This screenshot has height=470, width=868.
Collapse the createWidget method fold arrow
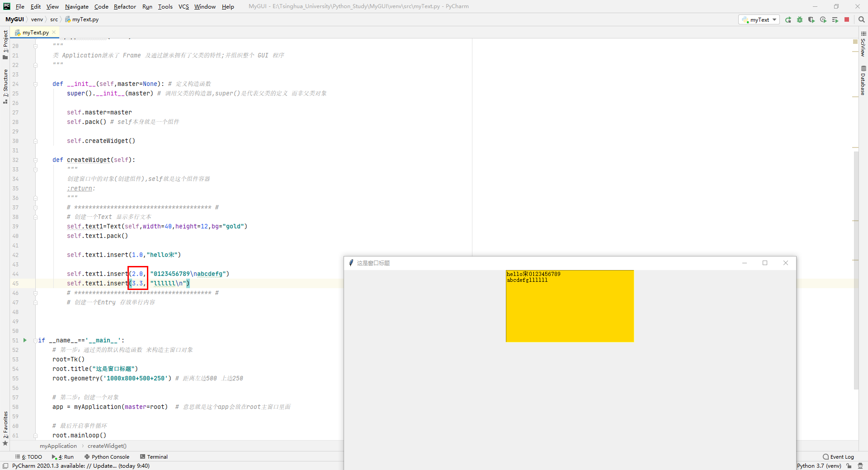pyautogui.click(x=35, y=160)
